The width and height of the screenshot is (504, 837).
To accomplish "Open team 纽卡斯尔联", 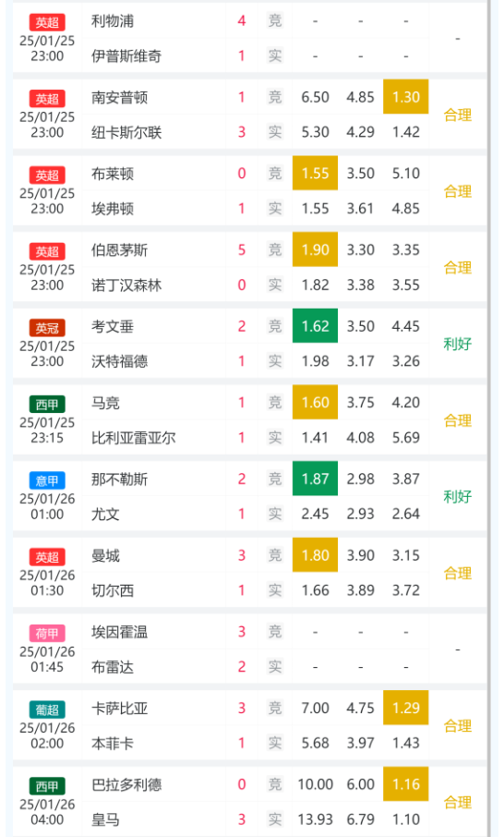I will [126, 132].
